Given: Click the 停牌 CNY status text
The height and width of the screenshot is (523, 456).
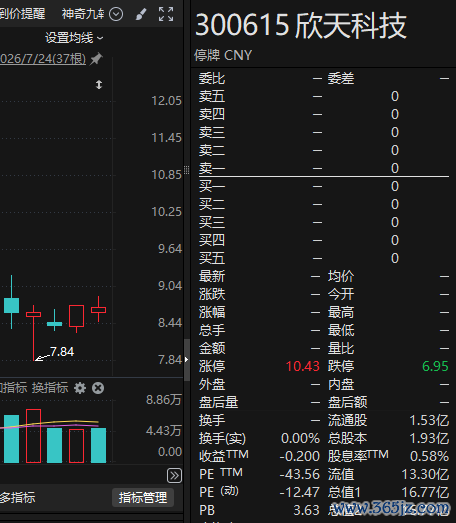Looking at the screenshot, I should (x=223, y=55).
